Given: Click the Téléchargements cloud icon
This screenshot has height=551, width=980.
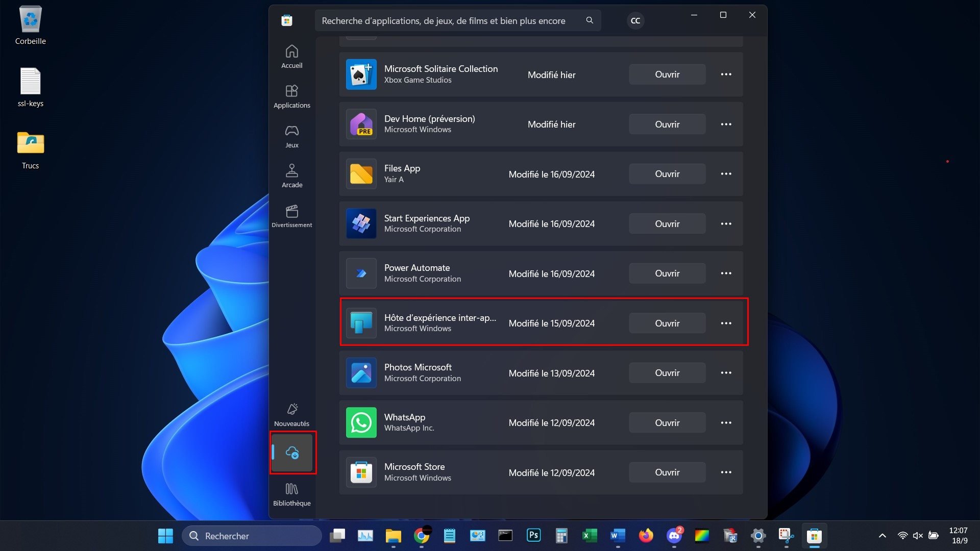Looking at the screenshot, I should click(x=292, y=453).
